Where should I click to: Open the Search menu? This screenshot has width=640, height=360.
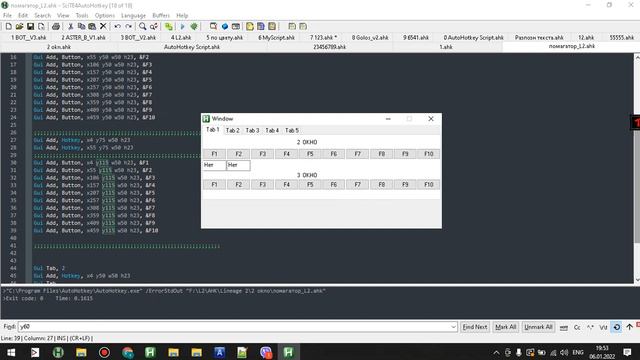coord(42,15)
